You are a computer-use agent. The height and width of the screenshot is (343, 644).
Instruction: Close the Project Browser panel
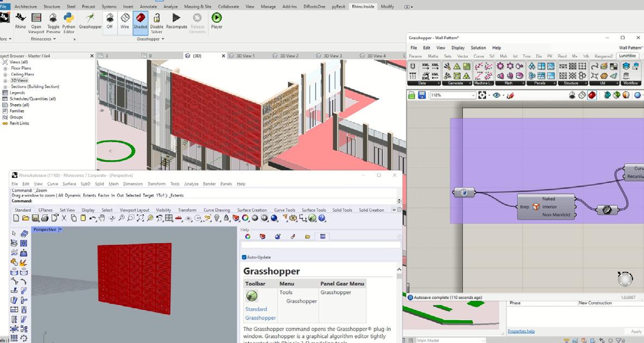(92, 56)
